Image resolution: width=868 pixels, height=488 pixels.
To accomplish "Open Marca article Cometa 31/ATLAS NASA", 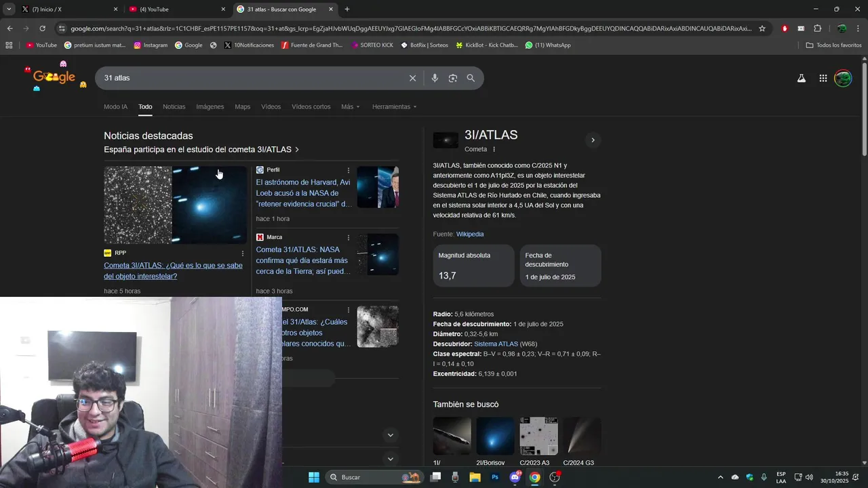I will pos(303,260).
